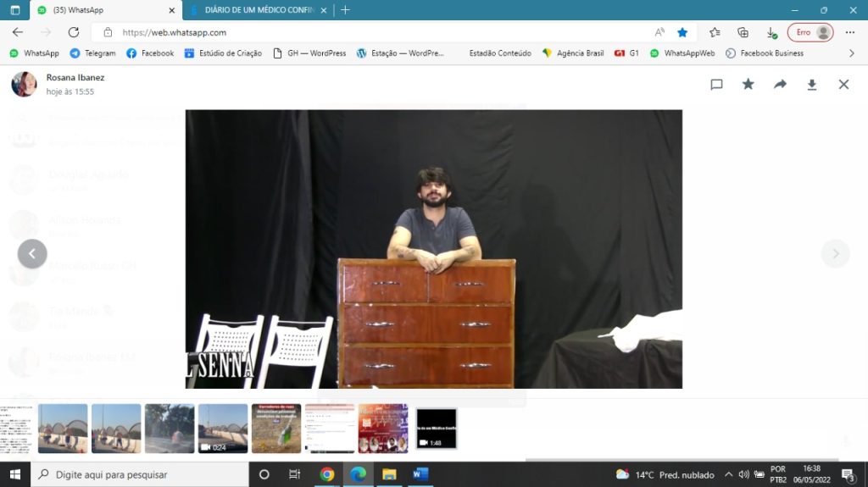Open the Edge settings and more menu

click(x=850, y=32)
